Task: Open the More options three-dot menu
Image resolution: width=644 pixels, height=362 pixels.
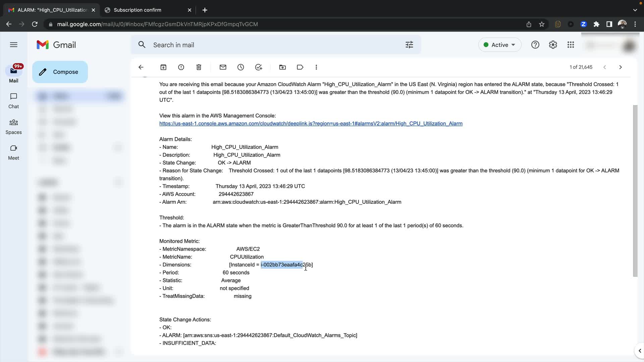Action: [x=316, y=67]
